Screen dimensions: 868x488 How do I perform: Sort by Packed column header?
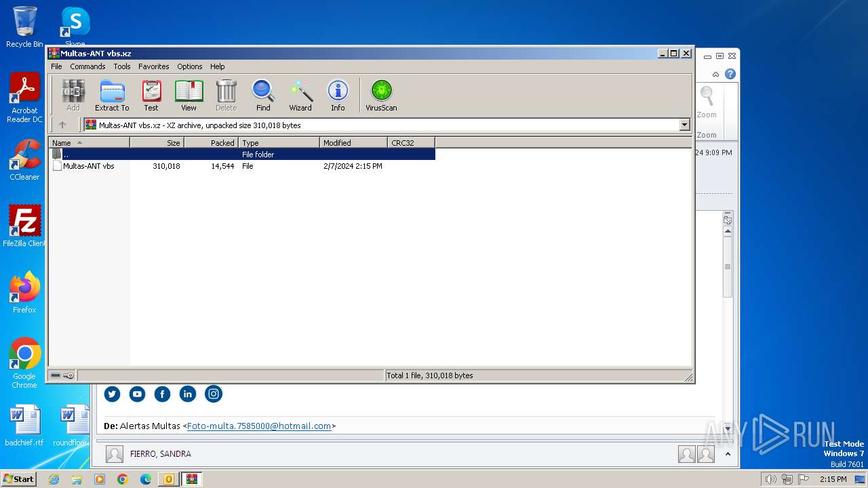point(211,142)
